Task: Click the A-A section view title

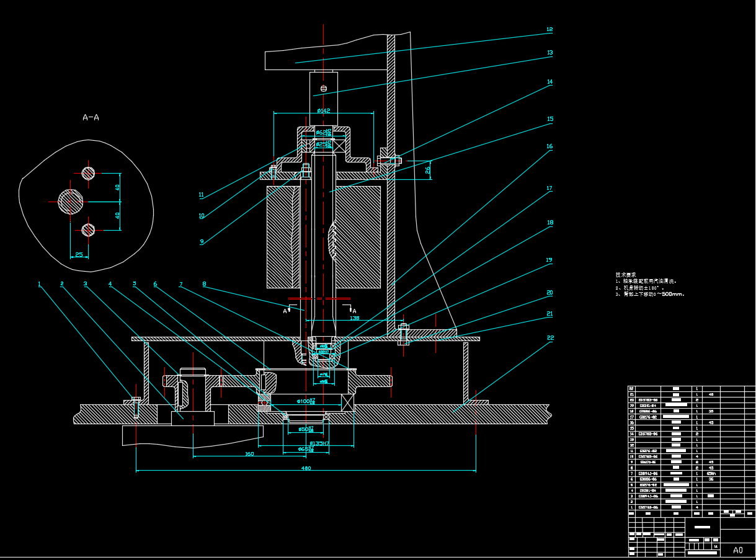Action: tap(91, 117)
